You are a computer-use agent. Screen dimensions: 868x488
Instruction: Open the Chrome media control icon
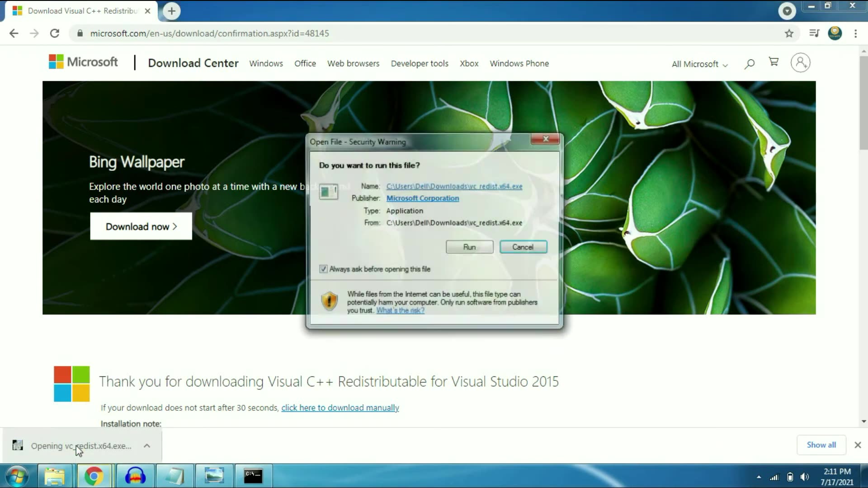click(814, 33)
